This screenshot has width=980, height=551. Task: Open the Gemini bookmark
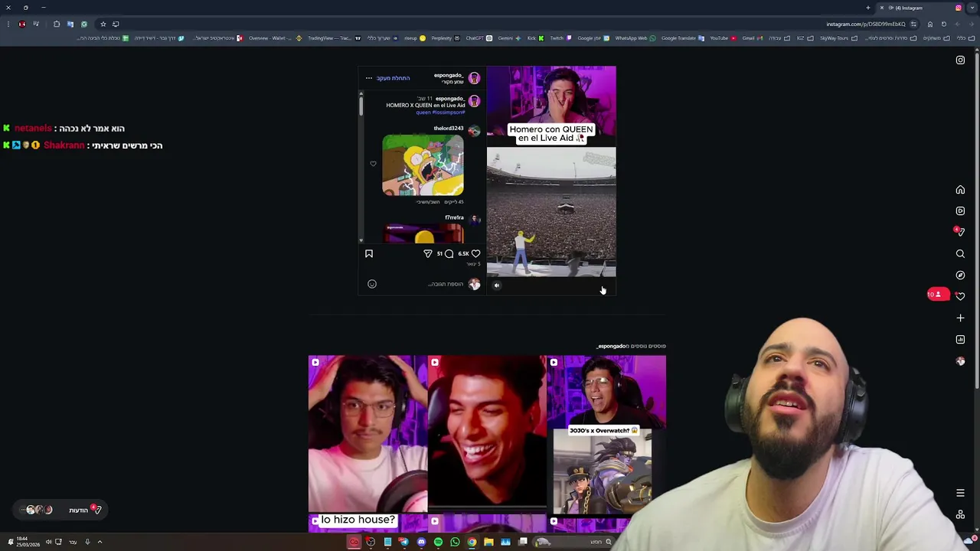coord(509,38)
